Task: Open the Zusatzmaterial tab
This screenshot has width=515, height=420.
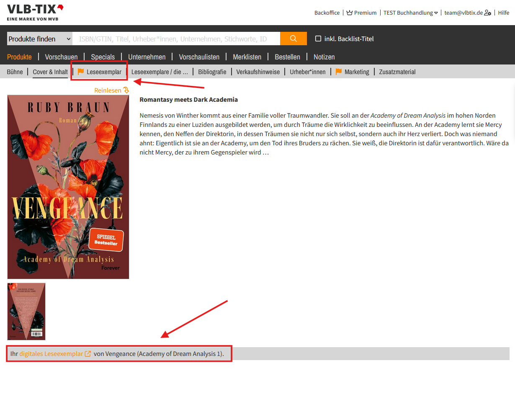Action: click(397, 72)
